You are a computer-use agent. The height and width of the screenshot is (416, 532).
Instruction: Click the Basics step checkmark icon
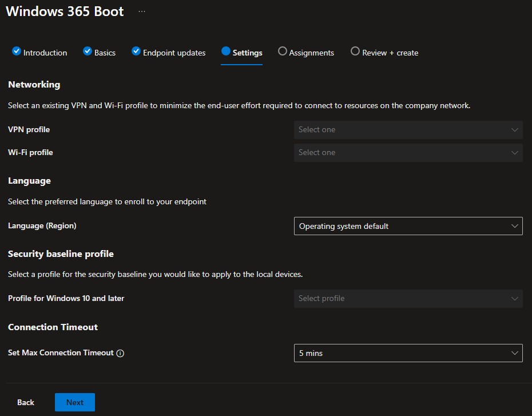pyautogui.click(x=88, y=51)
